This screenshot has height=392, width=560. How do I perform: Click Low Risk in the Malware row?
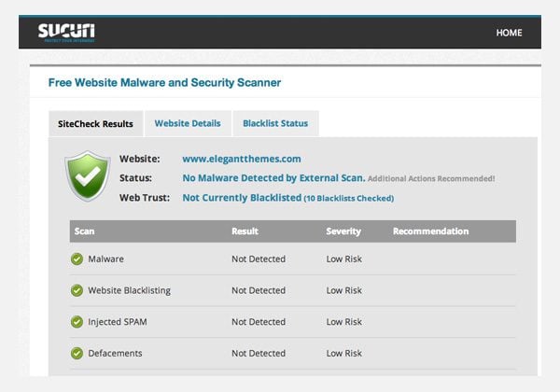(343, 259)
